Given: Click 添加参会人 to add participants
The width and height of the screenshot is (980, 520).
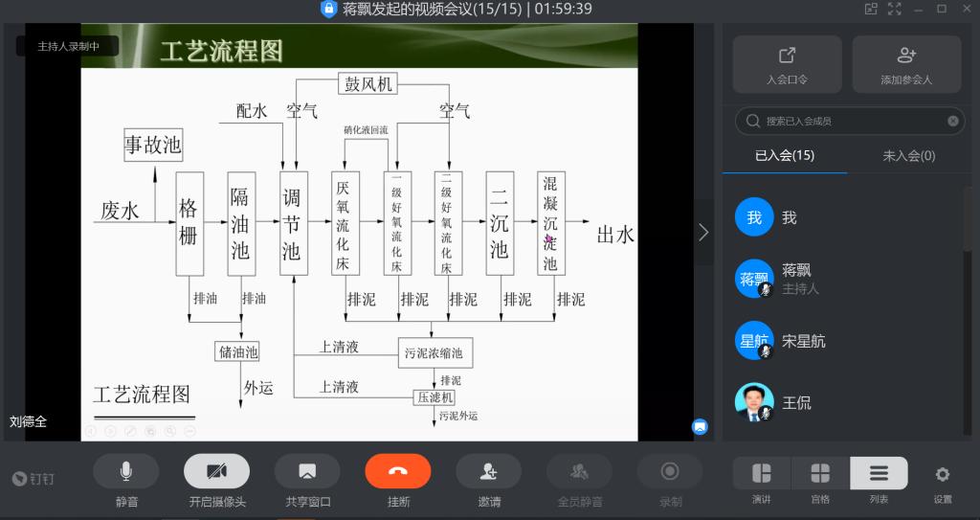Looking at the screenshot, I should 906,64.
